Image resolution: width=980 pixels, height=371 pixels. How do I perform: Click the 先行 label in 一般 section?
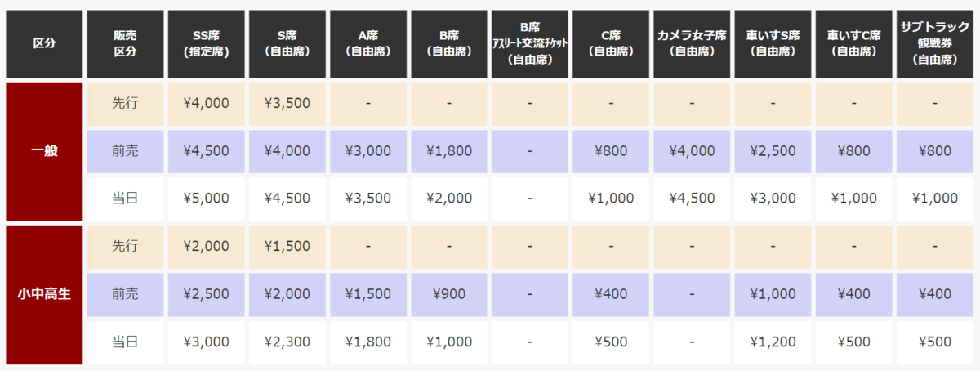(125, 104)
